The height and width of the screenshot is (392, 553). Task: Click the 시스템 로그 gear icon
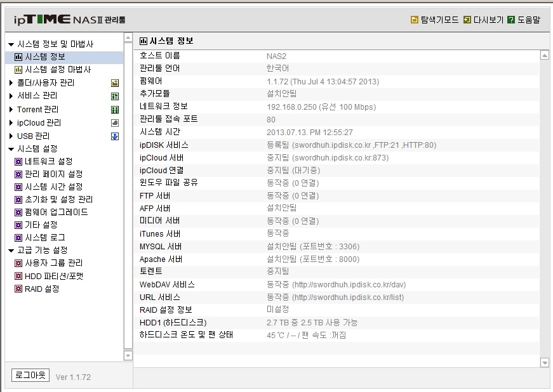pos(18,238)
